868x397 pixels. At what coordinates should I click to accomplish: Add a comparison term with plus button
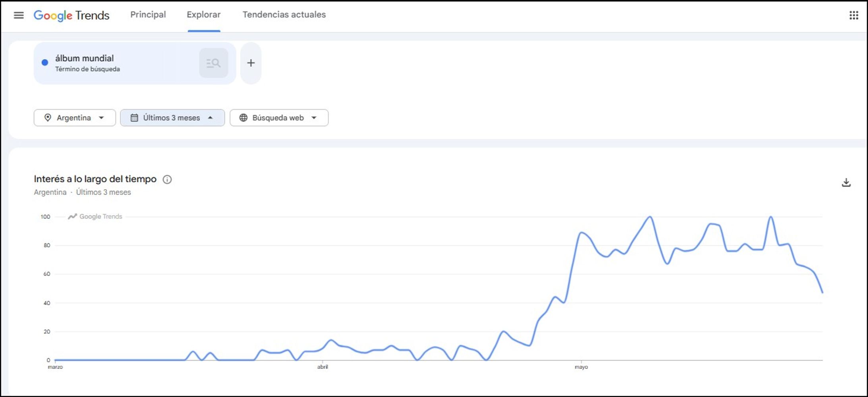pos(251,63)
